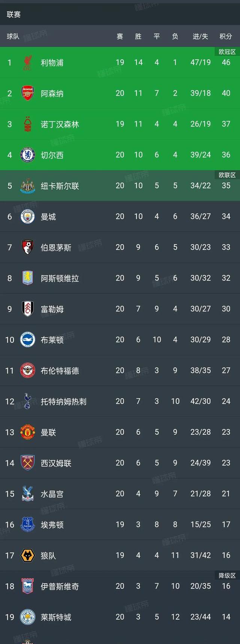Tap the Newcastle United crest
Screen dimensions: 240x644
click(27, 186)
